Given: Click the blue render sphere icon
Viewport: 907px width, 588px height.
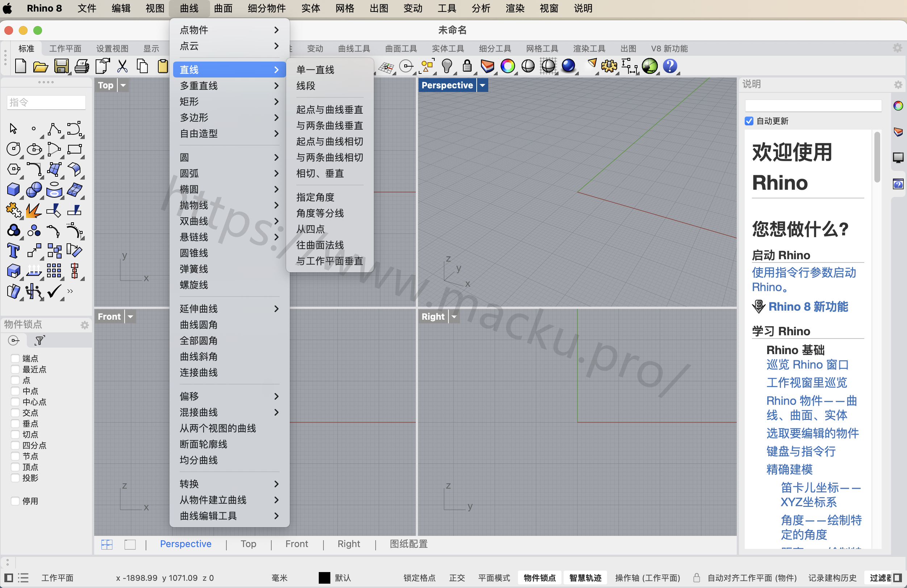Looking at the screenshot, I should coord(568,66).
